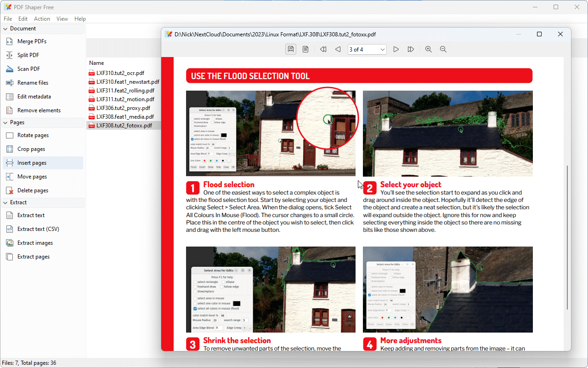Toggle single page view mode
The height and width of the screenshot is (368, 588).
click(x=305, y=49)
